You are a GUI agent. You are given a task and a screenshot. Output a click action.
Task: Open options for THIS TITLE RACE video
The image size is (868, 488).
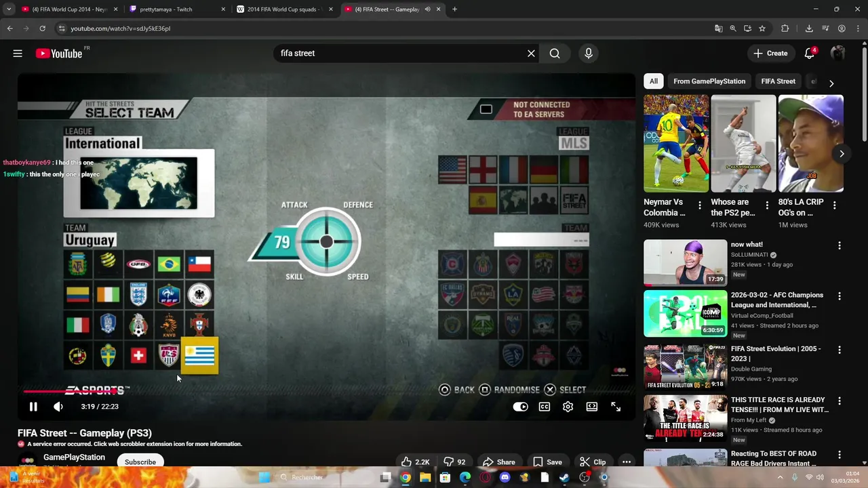pyautogui.click(x=840, y=401)
